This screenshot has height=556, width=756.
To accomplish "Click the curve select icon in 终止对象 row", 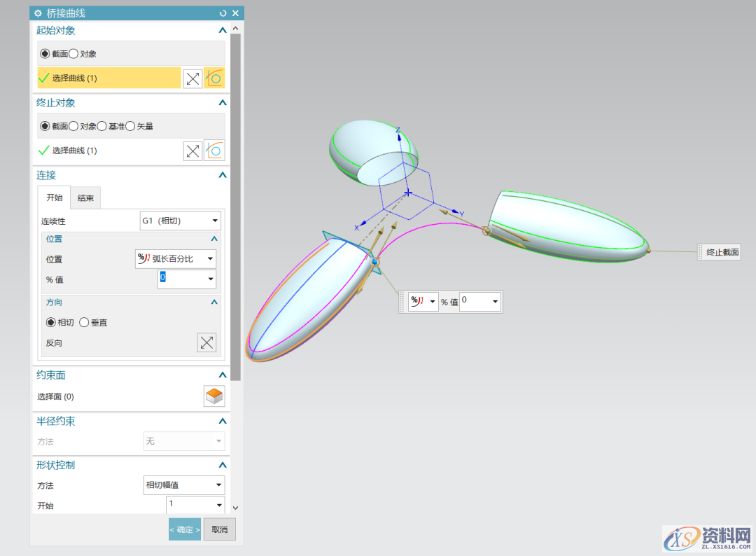I will coord(214,151).
